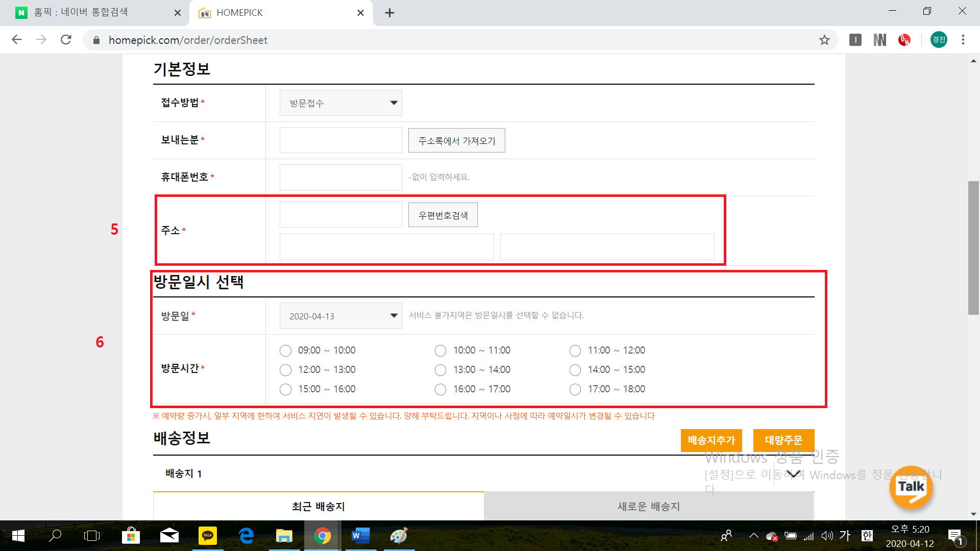Switch to the 새로운 배송지 tab

pyautogui.click(x=648, y=506)
